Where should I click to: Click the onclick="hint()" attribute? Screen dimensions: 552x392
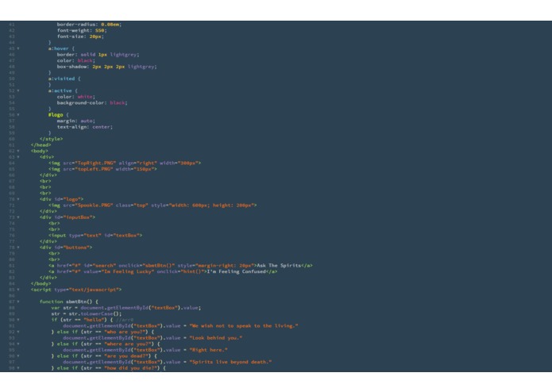[x=180, y=271]
